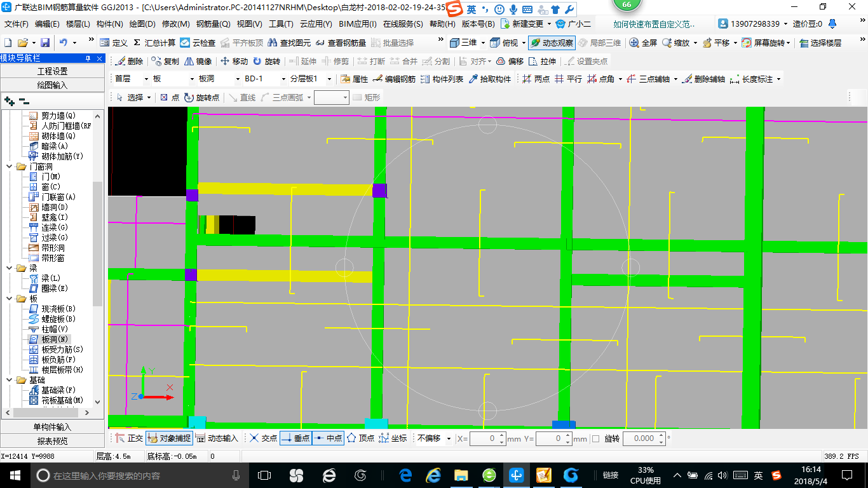This screenshot has width=868, height=488.
Task: Click 报表预览 report preview button
Action: [x=52, y=440]
